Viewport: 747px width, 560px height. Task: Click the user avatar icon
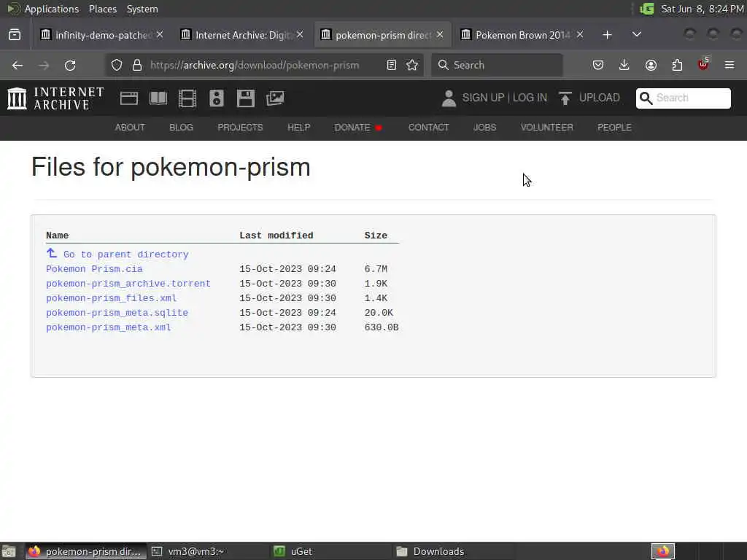(x=449, y=98)
